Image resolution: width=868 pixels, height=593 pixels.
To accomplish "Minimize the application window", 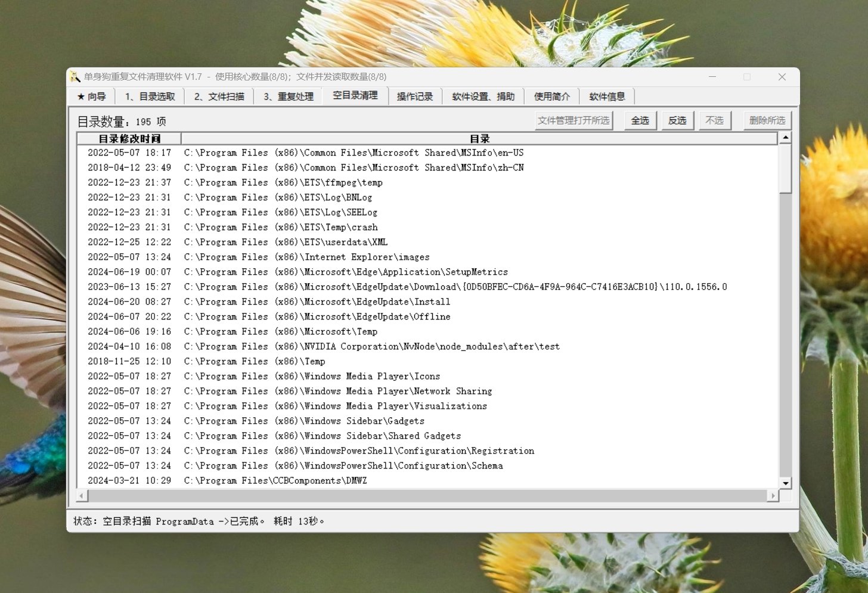I will (x=712, y=77).
